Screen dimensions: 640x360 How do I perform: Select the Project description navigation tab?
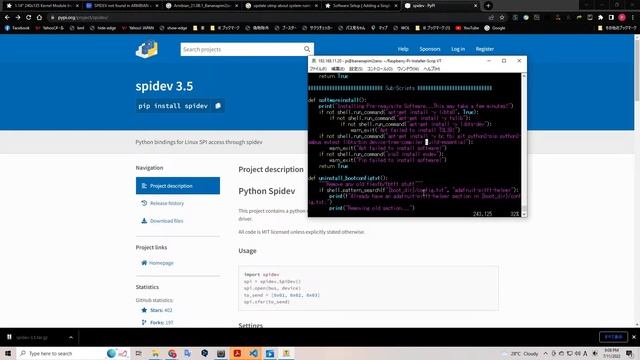pos(178,186)
